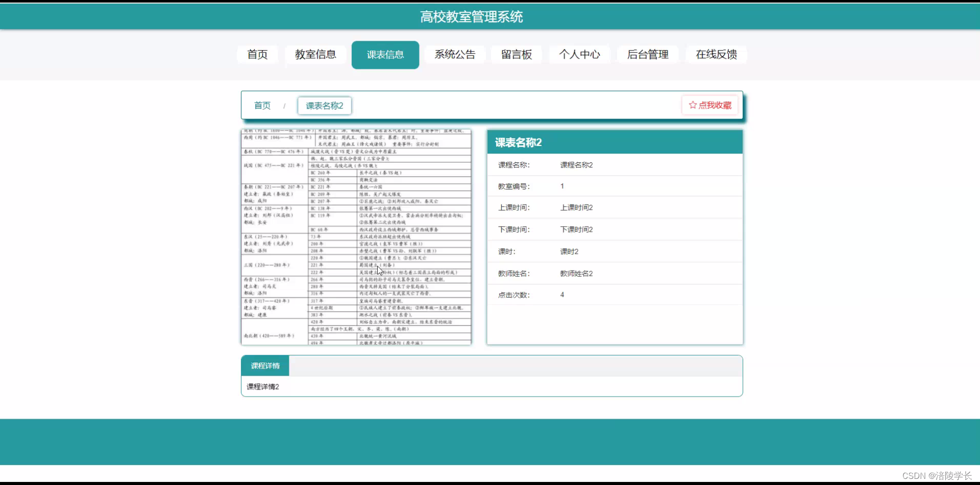Click the 高校教室管理系统 site title
980x485 pixels.
[x=471, y=16]
